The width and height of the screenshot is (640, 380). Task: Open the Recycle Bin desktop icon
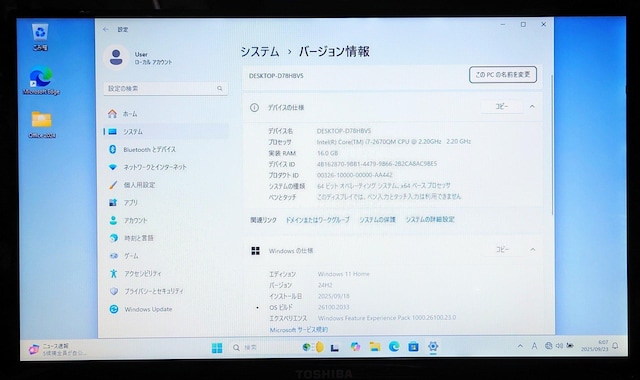(40, 37)
